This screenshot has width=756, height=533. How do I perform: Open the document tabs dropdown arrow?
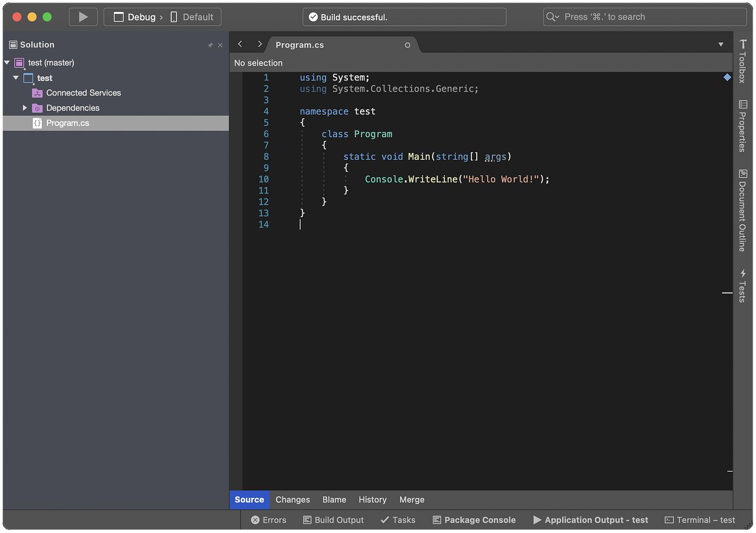tap(721, 45)
